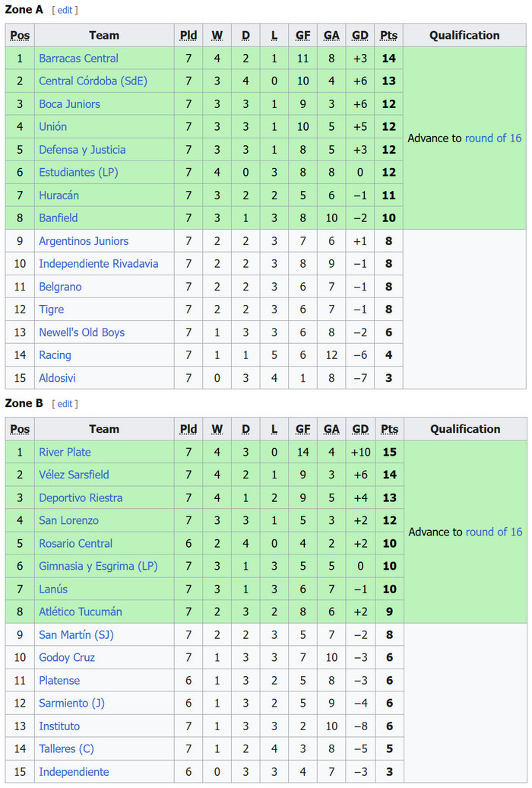Click the Pos column header in Zone A

tap(20, 36)
